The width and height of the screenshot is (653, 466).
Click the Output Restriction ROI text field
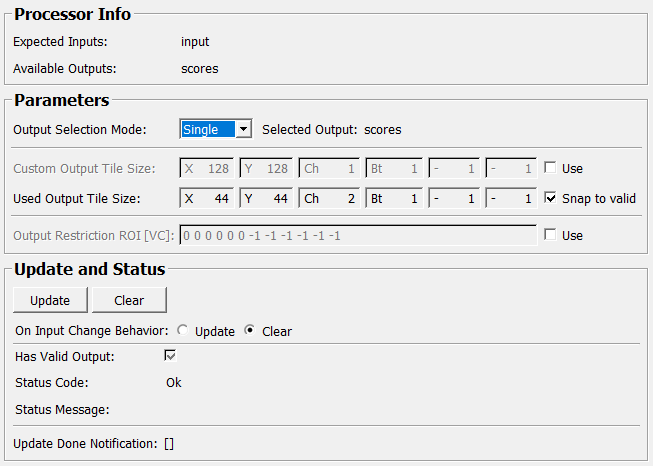(358, 235)
